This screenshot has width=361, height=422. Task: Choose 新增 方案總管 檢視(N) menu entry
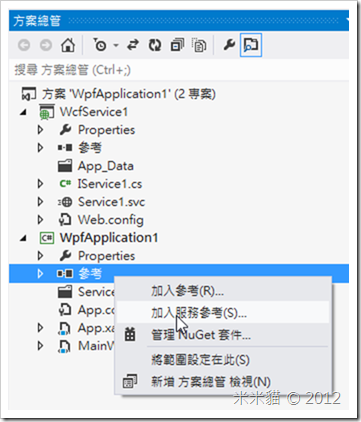(223, 382)
